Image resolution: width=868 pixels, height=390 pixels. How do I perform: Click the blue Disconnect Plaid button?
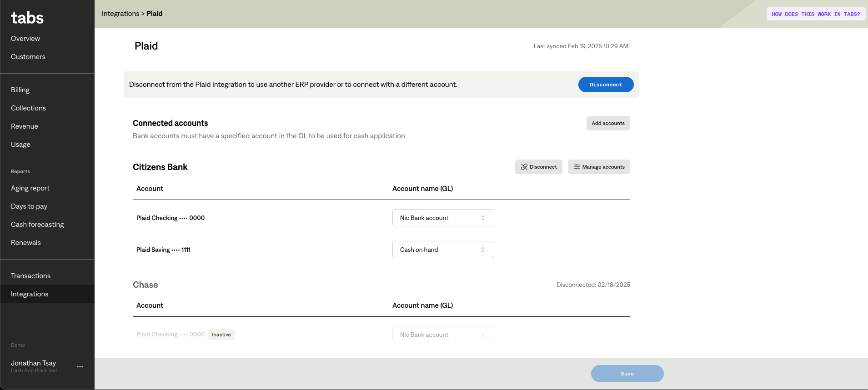(x=606, y=85)
